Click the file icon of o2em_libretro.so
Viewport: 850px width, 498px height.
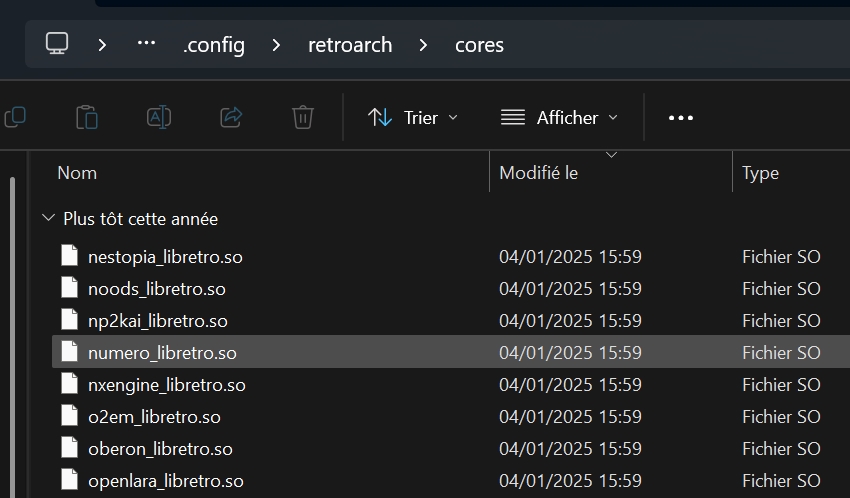tap(69, 415)
